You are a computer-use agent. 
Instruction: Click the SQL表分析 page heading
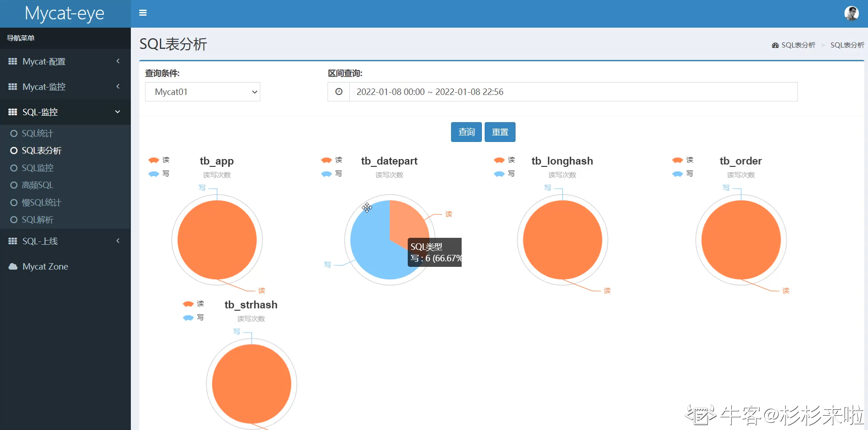tap(173, 44)
